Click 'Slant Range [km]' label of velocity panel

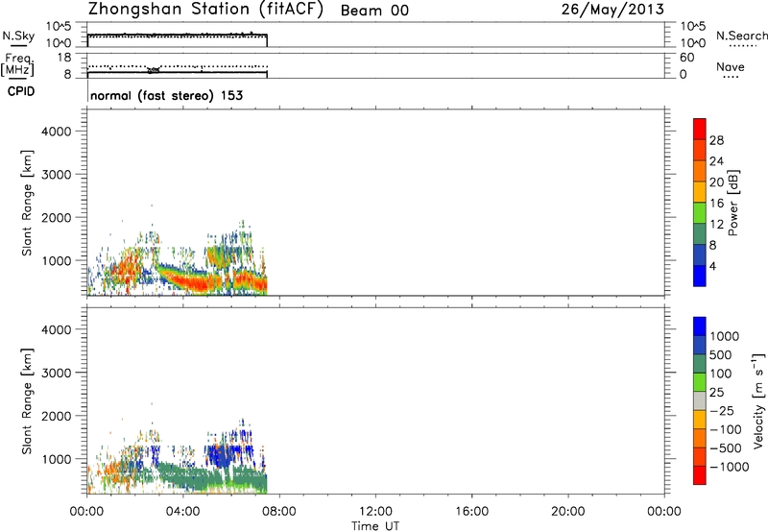click(27, 401)
